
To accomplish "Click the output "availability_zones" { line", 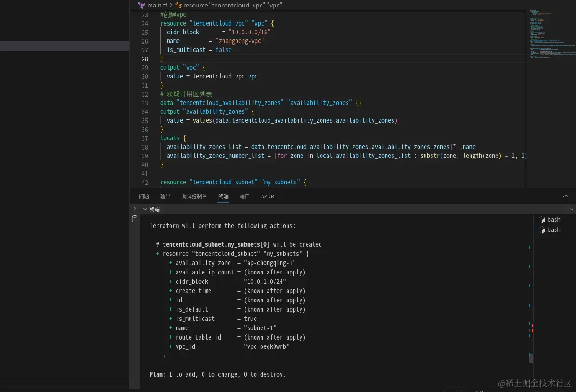I will [208, 112].
